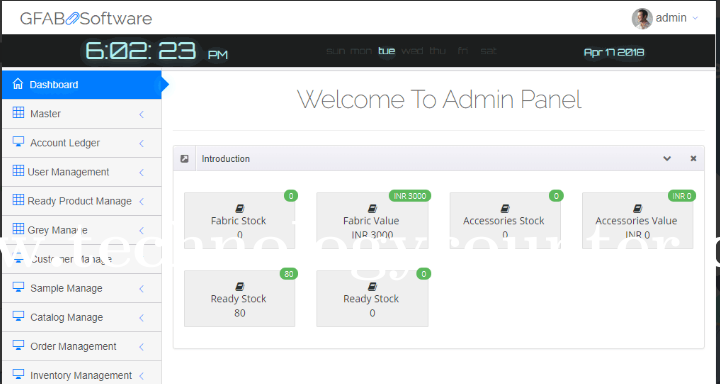This screenshot has height=384, width=720.
Task: Click the book icon on Fabric Stock card
Action: click(239, 209)
